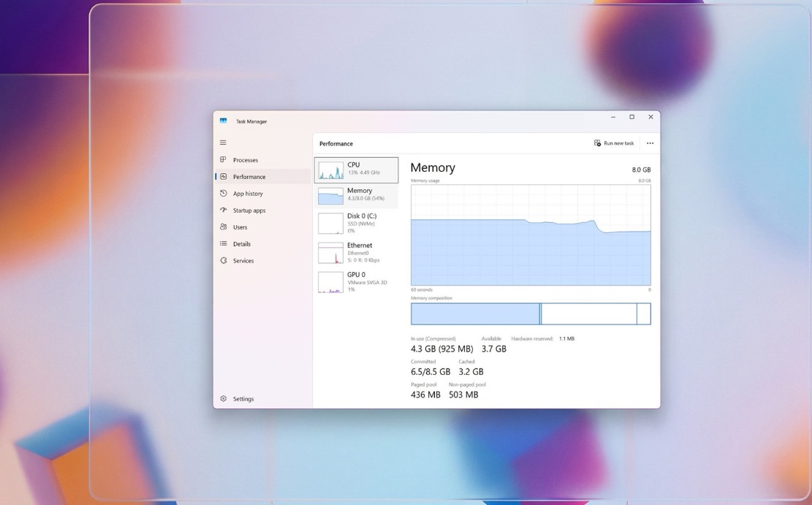This screenshot has width=812, height=505.
Task: Click the in-use memory composition segment
Action: point(475,314)
